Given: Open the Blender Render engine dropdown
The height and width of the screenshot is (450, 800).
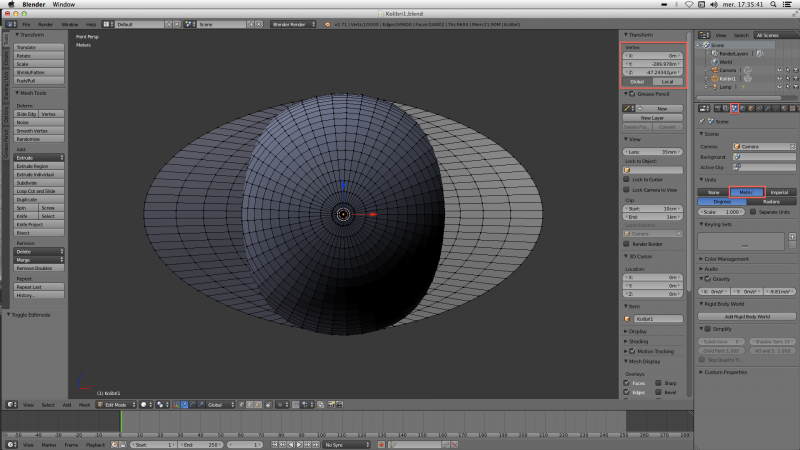Looking at the screenshot, I should pyautogui.click(x=293, y=24).
